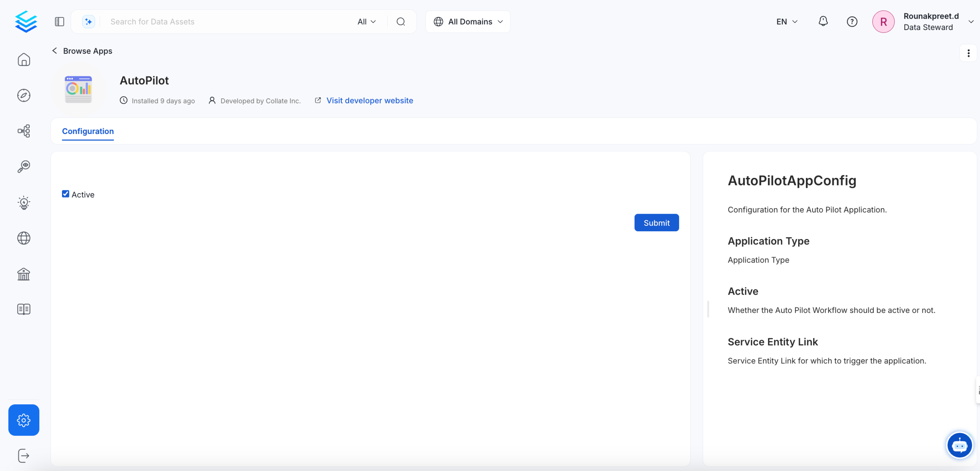Viewport: 980px width, 471px height.
Task: Open the EN language dropdown
Action: point(786,22)
